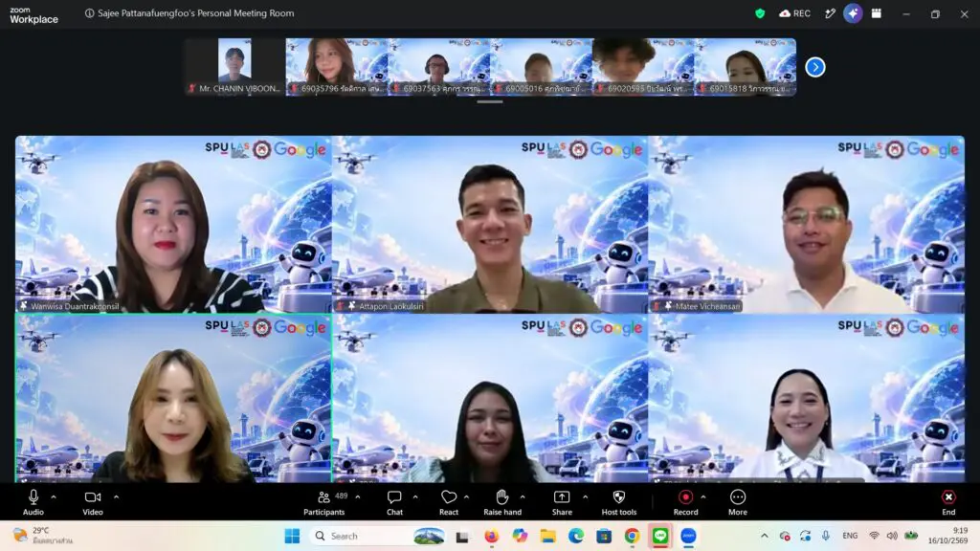Select participant 69037563 thumbnail

[x=438, y=67]
